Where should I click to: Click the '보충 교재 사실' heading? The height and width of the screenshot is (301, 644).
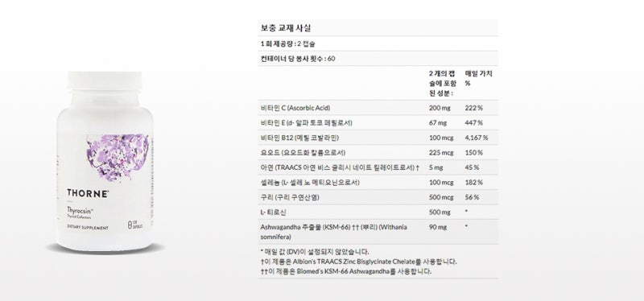[286, 28]
